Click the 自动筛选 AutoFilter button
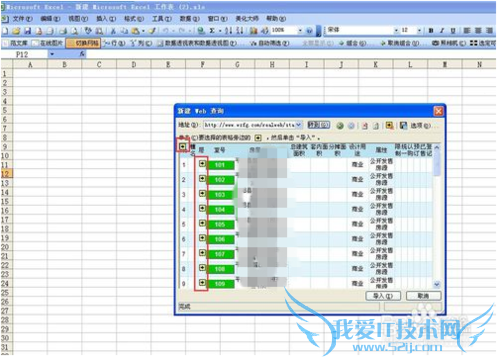 pos(270,43)
